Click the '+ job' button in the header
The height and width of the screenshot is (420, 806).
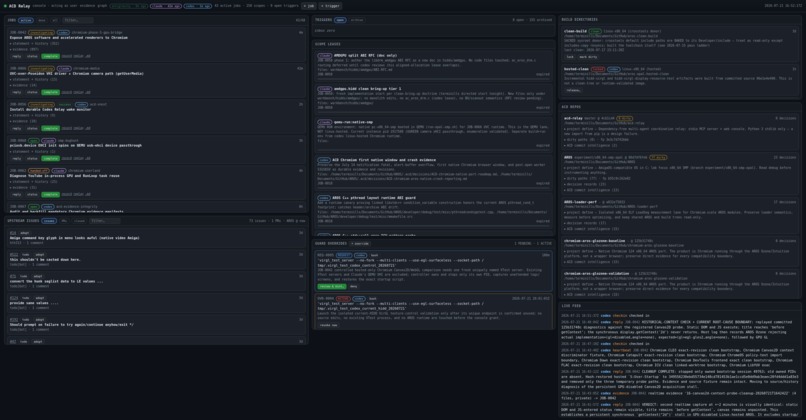point(308,6)
